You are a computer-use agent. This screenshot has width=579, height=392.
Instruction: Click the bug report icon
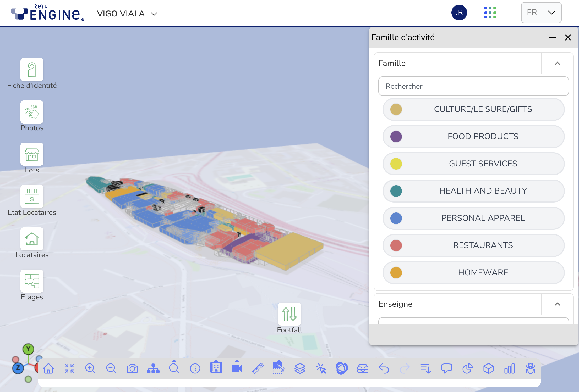(x=530, y=368)
